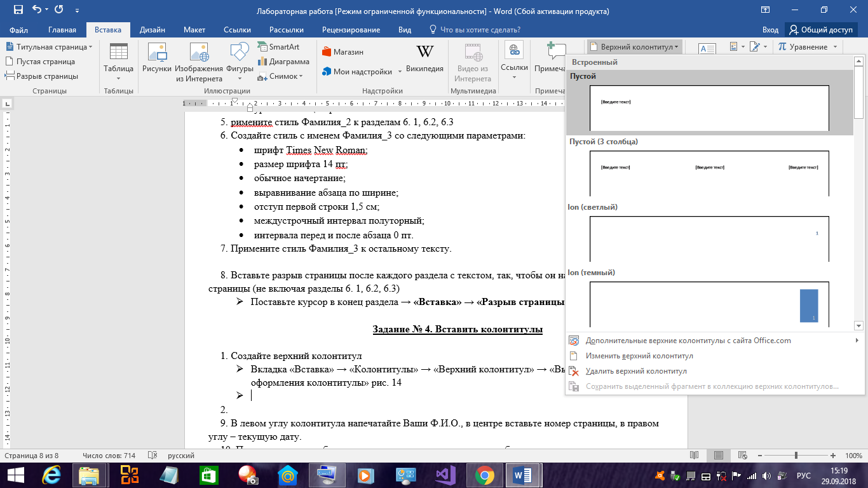
Task: Open the Файл tab
Action: [18, 30]
